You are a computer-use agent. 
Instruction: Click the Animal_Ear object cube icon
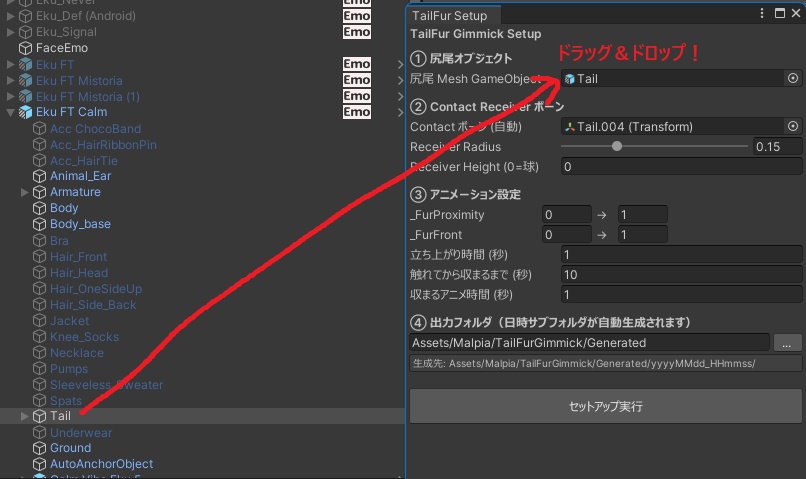pos(39,176)
